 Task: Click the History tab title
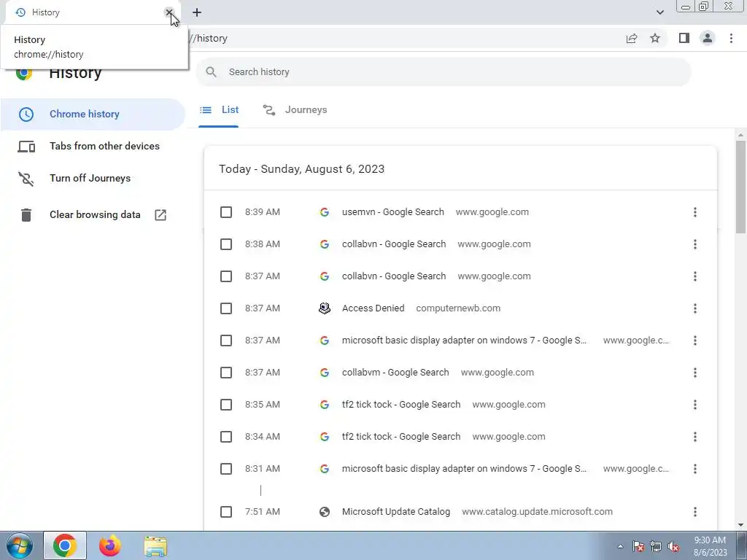pyautogui.click(x=46, y=12)
